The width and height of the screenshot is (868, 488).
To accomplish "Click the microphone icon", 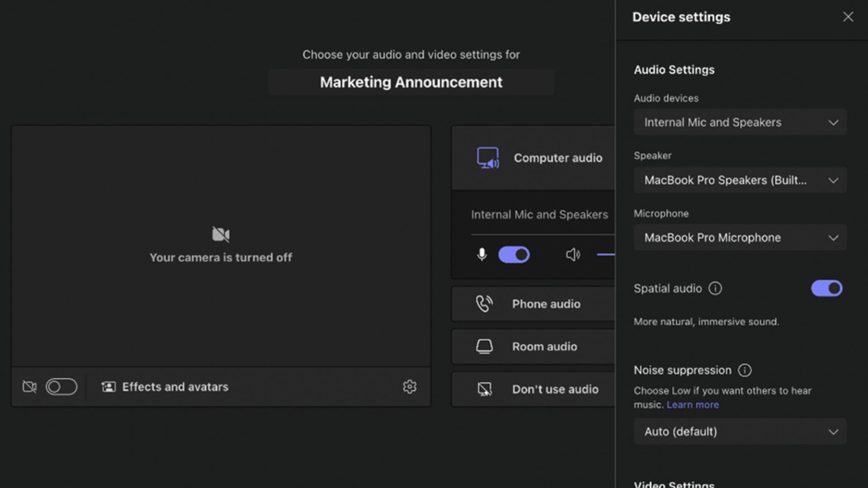I will [482, 254].
